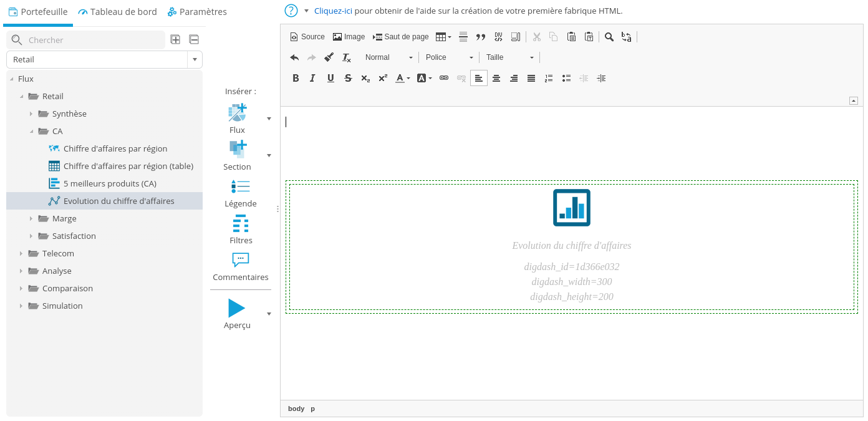Click the Cliquez-ici help link

pyautogui.click(x=333, y=11)
